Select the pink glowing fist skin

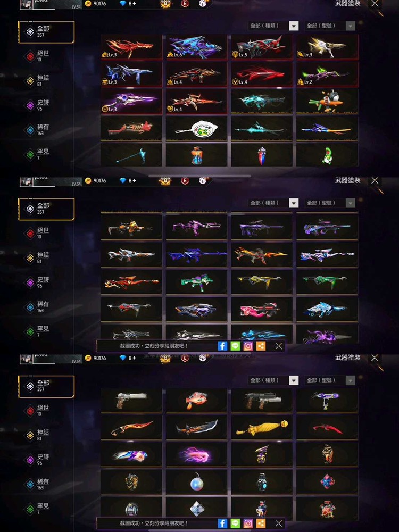click(x=196, y=455)
